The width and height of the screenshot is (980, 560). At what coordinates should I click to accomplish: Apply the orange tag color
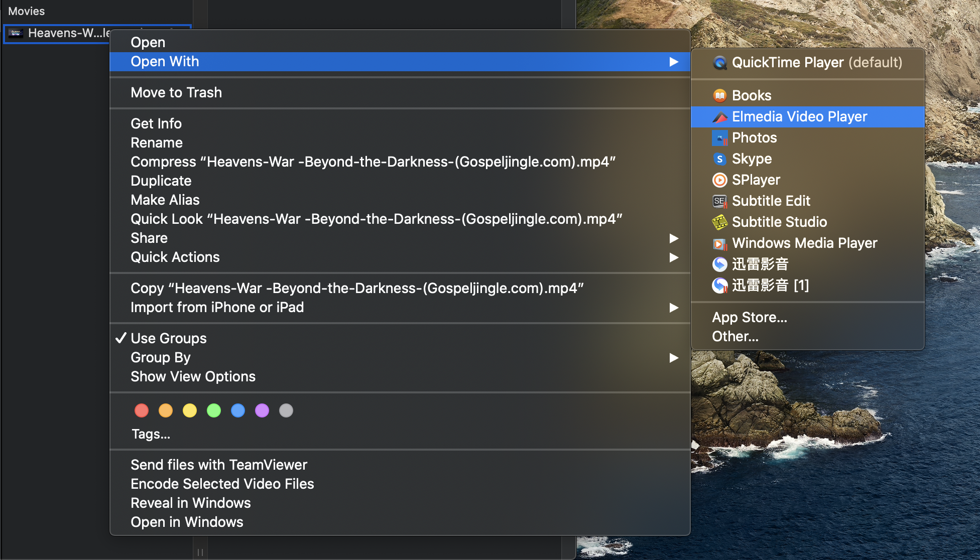click(x=166, y=411)
